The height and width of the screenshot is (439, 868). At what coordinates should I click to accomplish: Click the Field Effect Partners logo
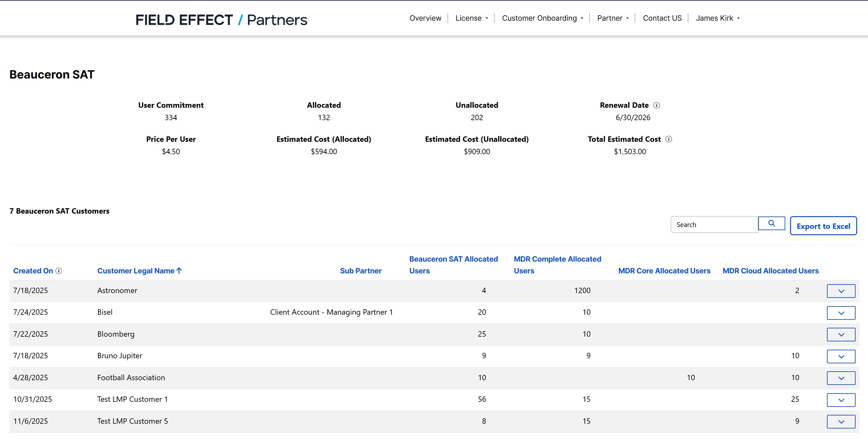click(x=221, y=19)
